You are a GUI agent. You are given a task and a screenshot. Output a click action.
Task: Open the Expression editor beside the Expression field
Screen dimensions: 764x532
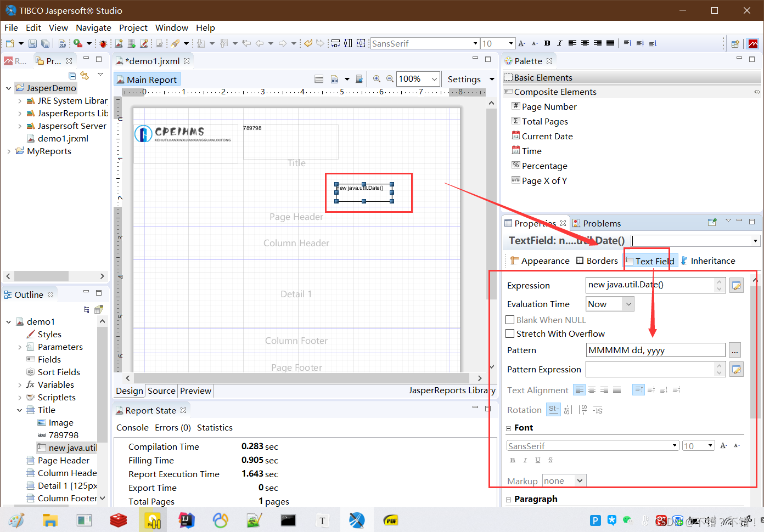[x=736, y=285]
